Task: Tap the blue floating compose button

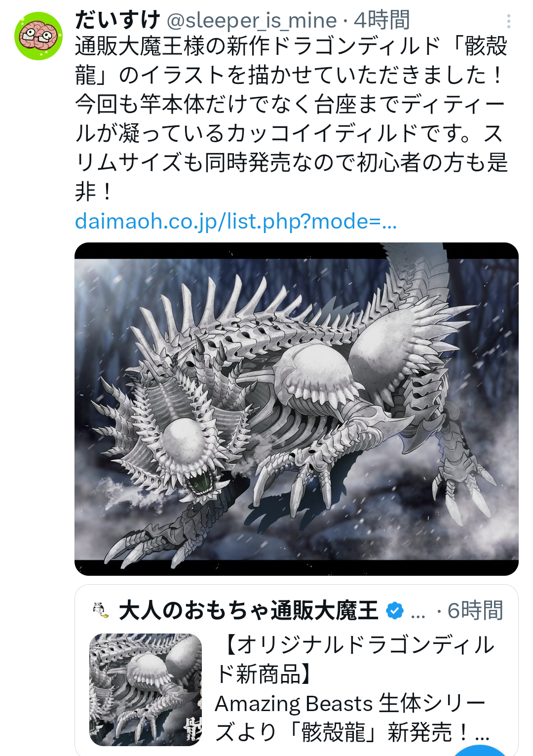Action: [480, 751]
